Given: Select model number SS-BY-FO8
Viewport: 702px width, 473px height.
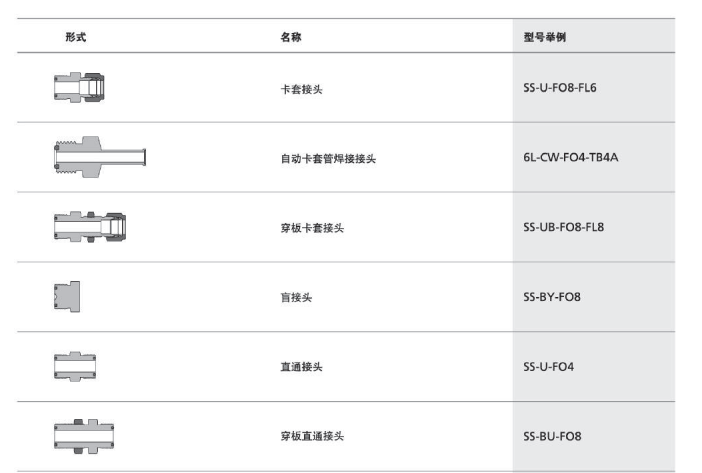Looking at the screenshot, I should 552,297.
